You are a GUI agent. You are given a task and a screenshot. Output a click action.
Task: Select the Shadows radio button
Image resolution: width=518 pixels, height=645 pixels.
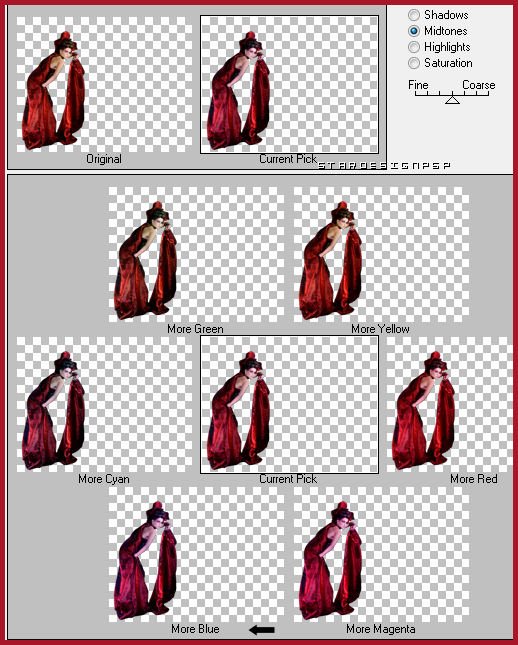pos(414,15)
